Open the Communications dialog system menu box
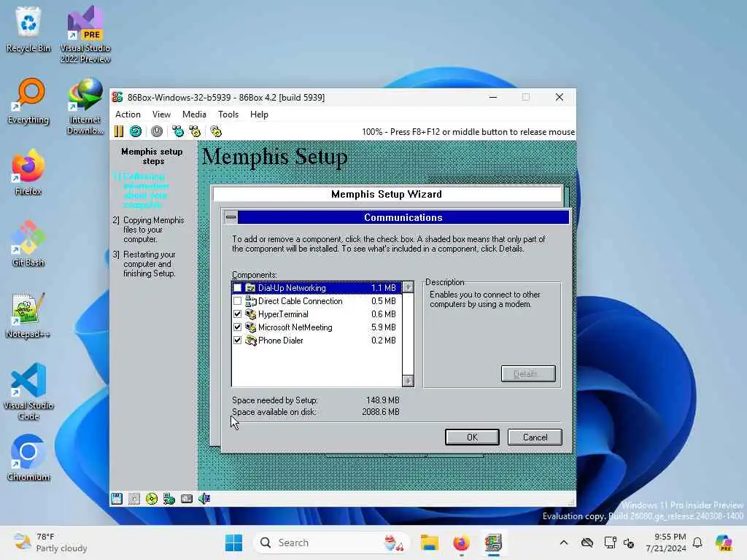Screen dimensions: 747x560 (x=231, y=217)
